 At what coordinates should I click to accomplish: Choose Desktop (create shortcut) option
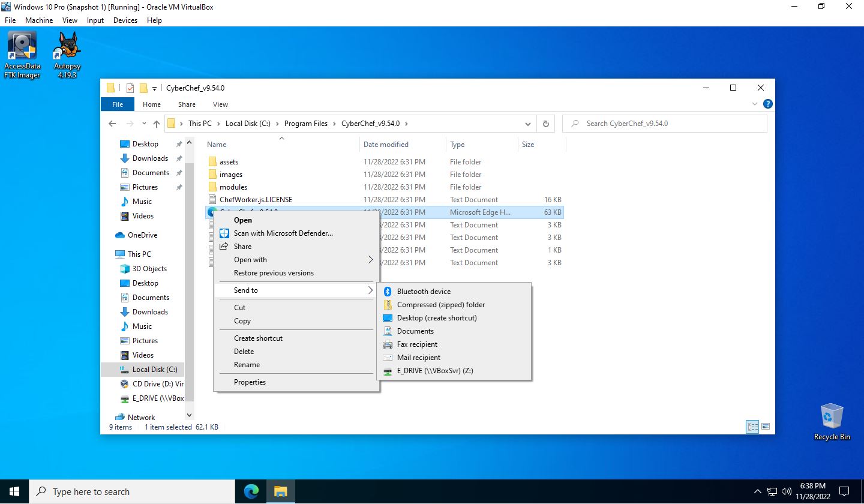click(454, 318)
